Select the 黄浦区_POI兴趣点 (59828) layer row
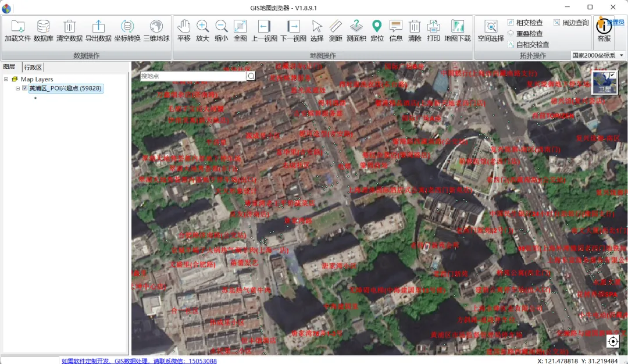Image resolution: width=628 pixels, height=364 pixels. (x=65, y=88)
